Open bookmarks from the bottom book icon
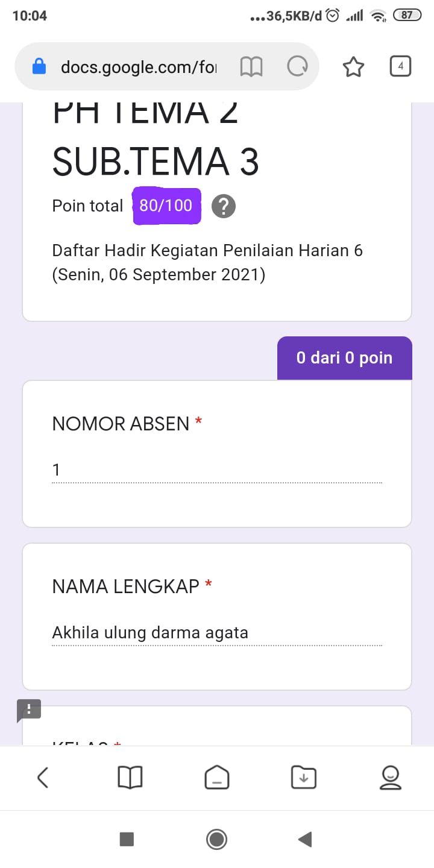Viewport: 434px width, 868px height. click(130, 778)
